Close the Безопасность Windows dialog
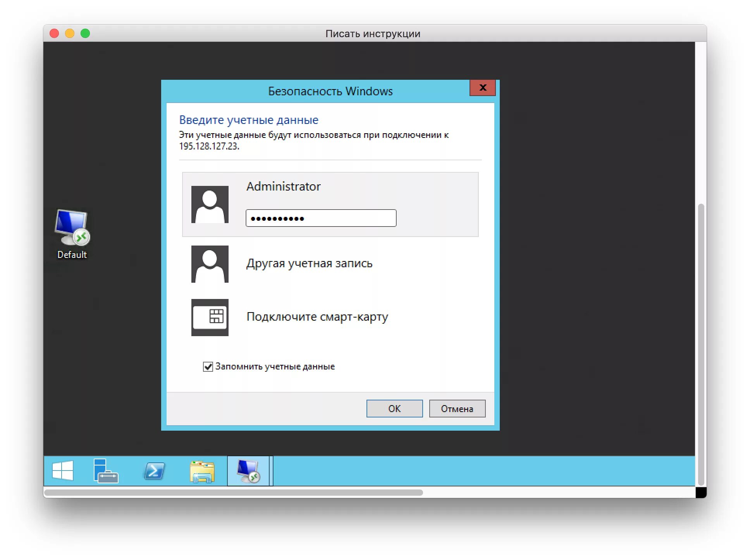750x560 pixels. point(483,88)
